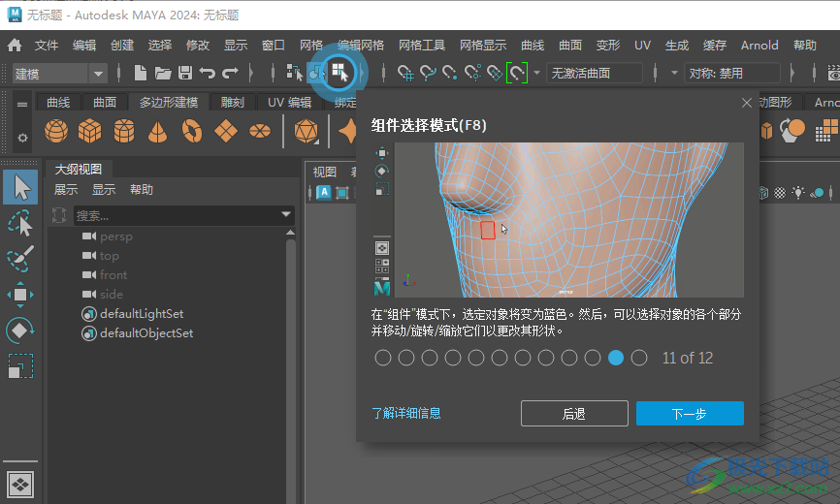Open the dropdown arrow left of symmetry field
Screen dimensions: 840x504
tap(674, 73)
